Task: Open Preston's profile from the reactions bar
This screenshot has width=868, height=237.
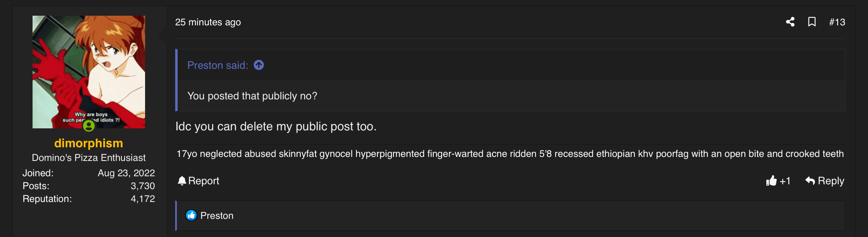Action: 217,216
